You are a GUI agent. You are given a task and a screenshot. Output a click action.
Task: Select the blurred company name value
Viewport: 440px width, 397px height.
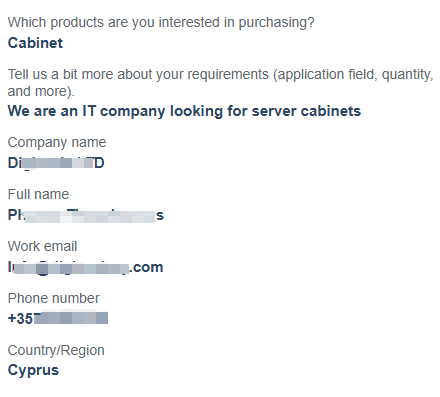(x=56, y=163)
